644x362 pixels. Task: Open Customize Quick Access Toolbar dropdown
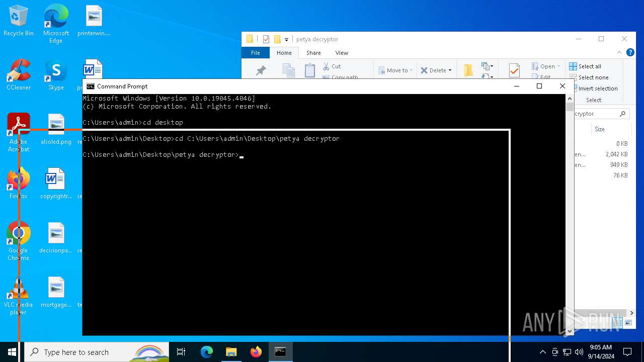286,39
